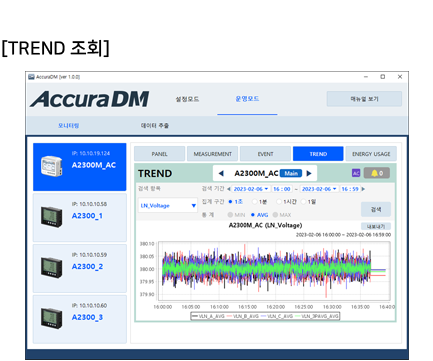
Task: Step search period back with left arrow
Action: (229, 189)
